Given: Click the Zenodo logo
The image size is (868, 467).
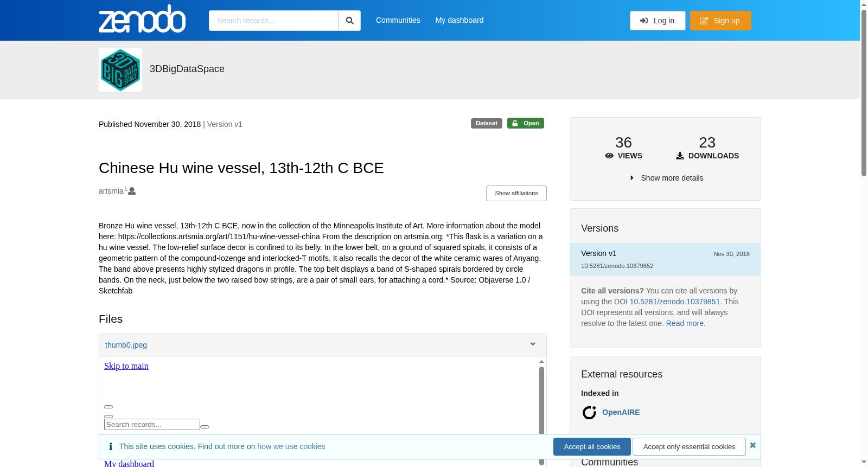Looking at the screenshot, I should [142, 19].
